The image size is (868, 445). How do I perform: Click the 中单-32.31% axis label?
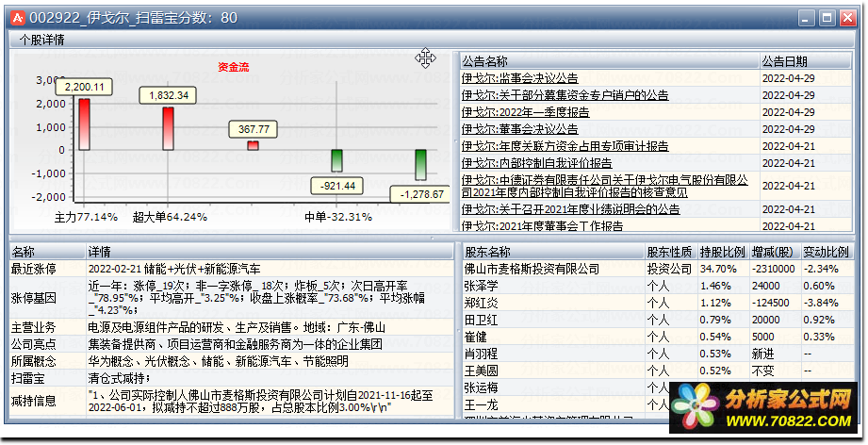point(338,217)
